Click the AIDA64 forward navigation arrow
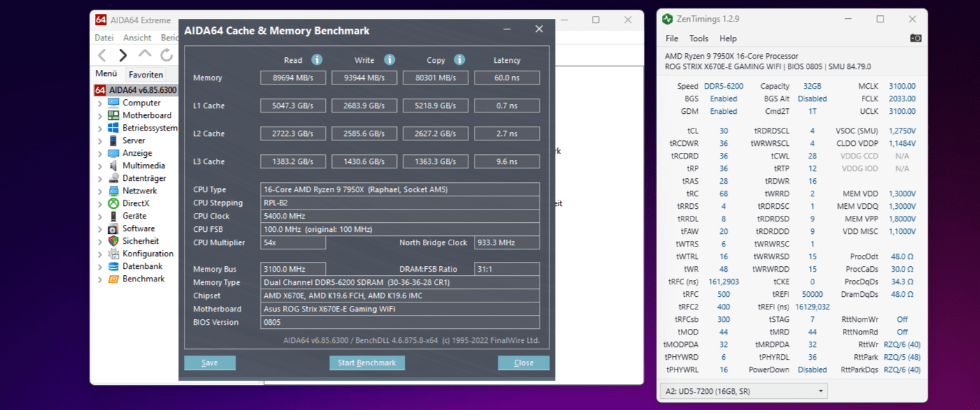Viewport: 980px width, 410px height. pos(123,55)
